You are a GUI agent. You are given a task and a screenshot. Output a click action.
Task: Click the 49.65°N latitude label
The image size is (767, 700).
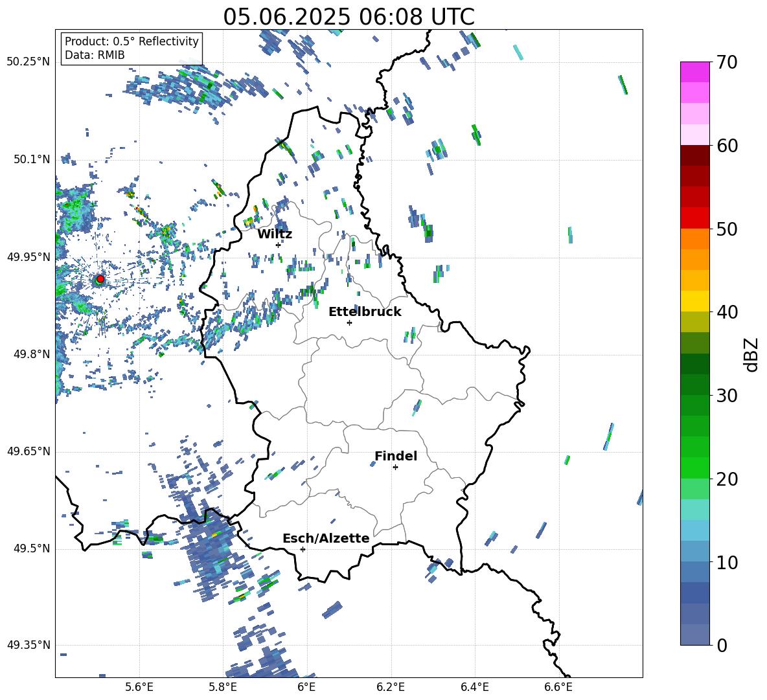coord(29,451)
